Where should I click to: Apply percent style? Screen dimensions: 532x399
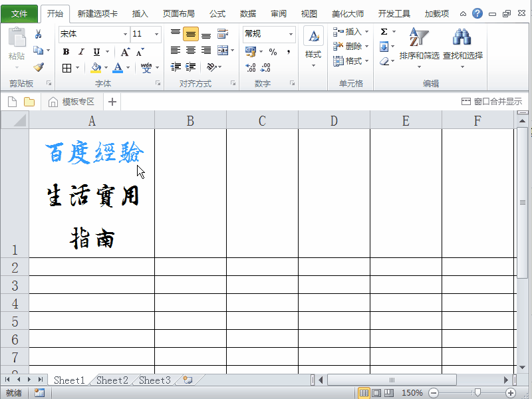coord(273,52)
